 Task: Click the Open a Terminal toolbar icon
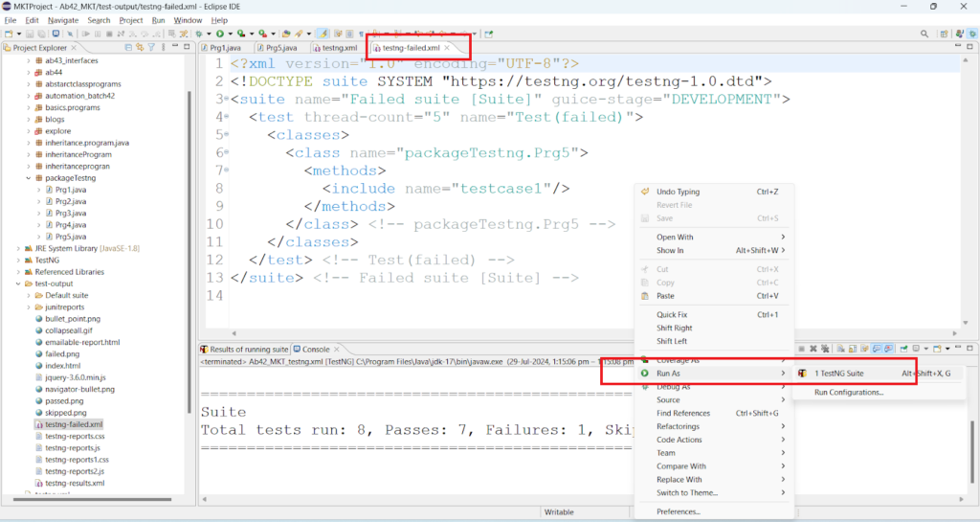(x=56, y=34)
